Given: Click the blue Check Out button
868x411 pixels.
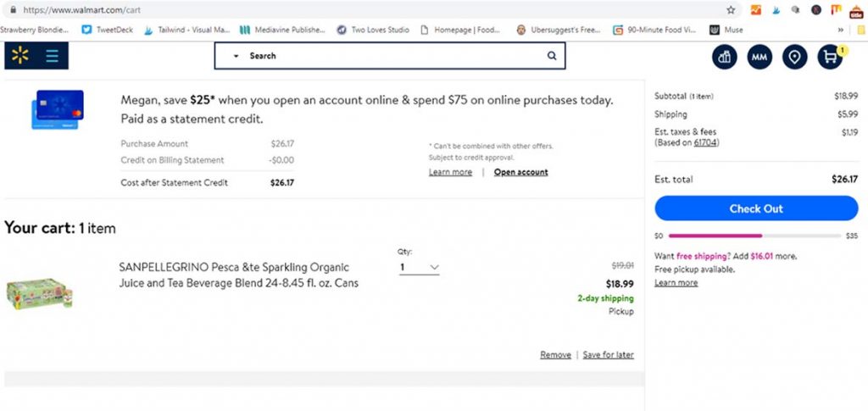Looking at the screenshot, I should point(756,208).
